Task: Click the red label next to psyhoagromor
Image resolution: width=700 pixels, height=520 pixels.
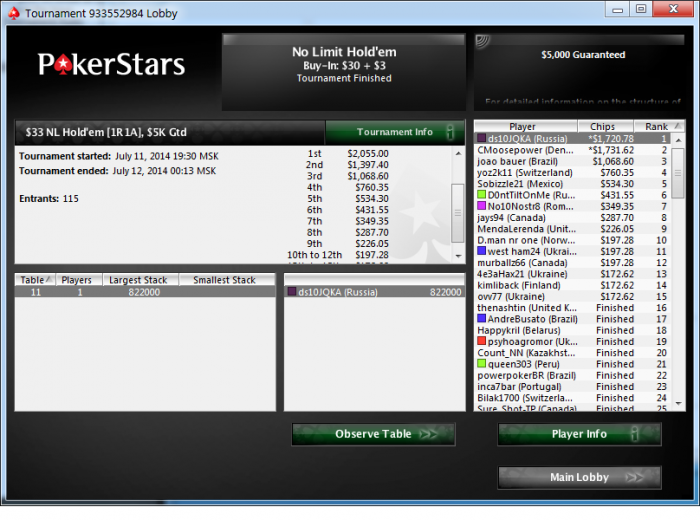Action: pyautogui.click(x=482, y=341)
